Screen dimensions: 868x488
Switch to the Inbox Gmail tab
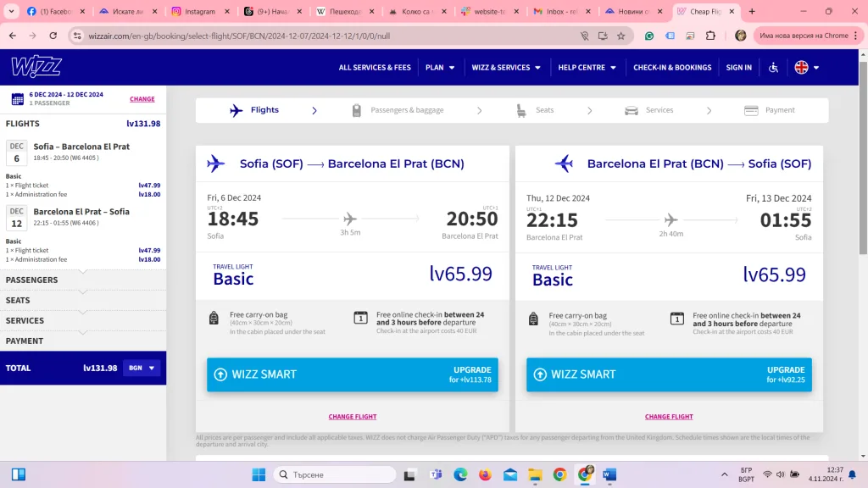tap(562, 11)
